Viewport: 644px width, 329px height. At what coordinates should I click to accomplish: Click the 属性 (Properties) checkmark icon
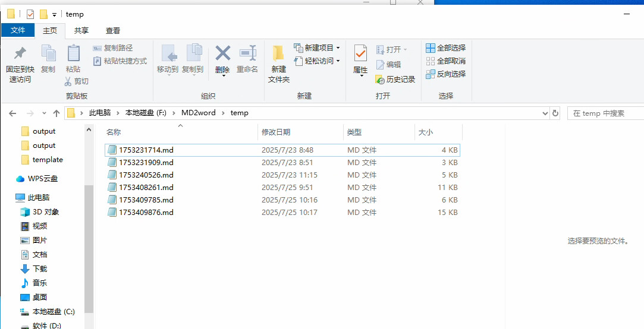[360, 53]
